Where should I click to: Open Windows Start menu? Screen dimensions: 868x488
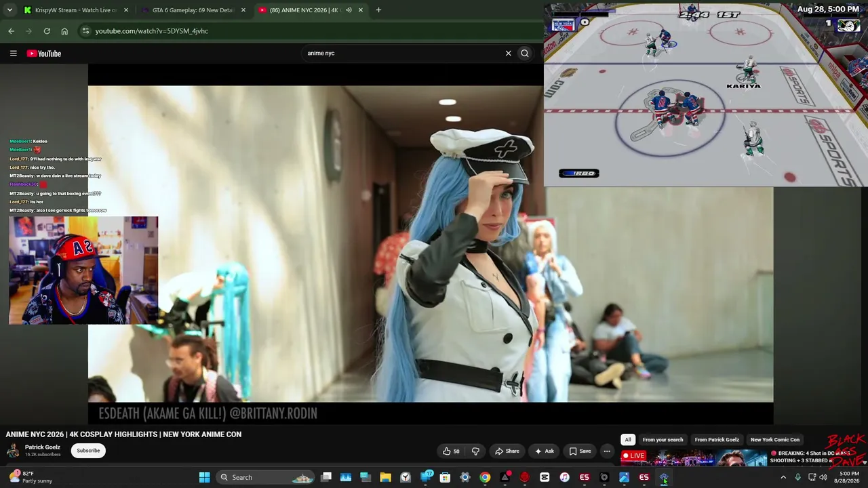tap(204, 477)
